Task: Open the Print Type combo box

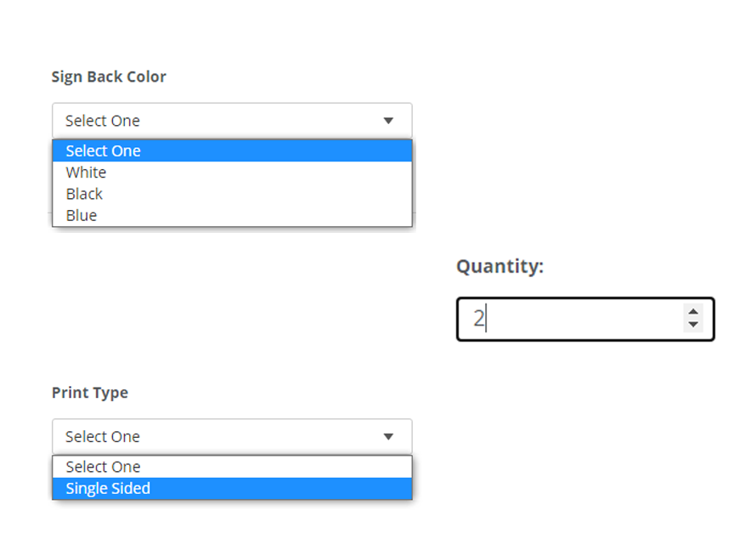Action: pos(232,437)
